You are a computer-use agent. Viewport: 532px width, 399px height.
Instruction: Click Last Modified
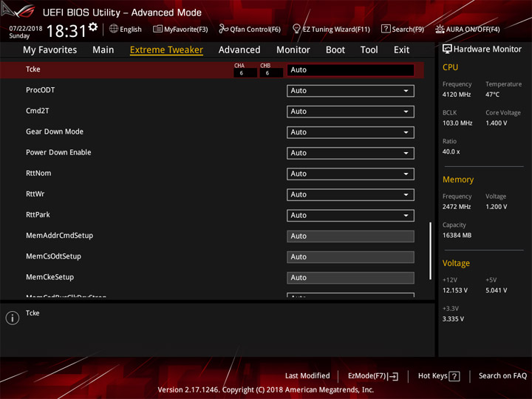(x=307, y=376)
